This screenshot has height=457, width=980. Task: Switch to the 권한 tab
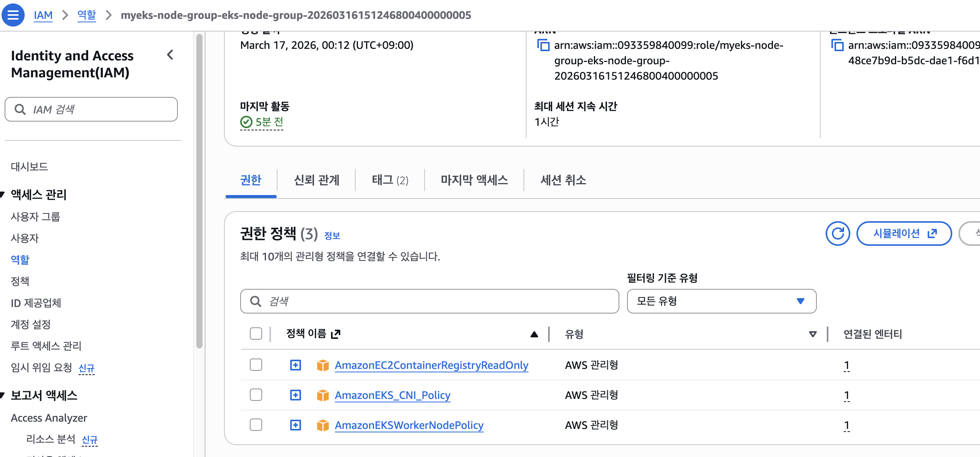click(251, 180)
